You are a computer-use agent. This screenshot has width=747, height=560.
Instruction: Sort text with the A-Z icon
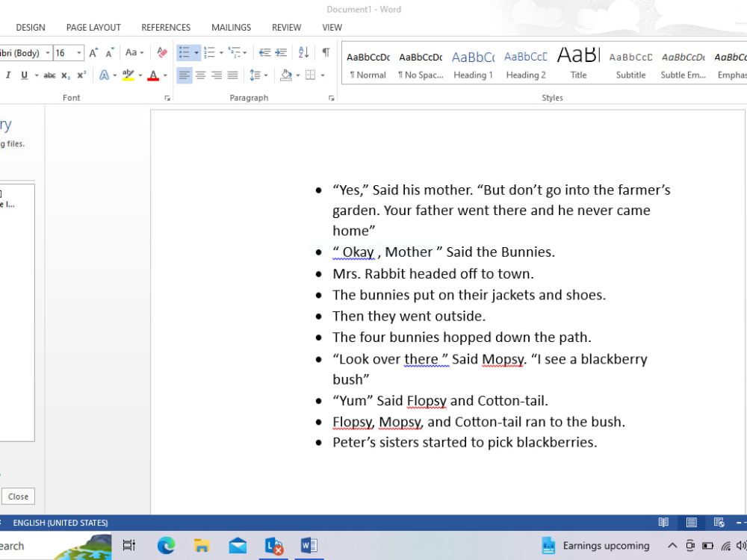click(303, 52)
